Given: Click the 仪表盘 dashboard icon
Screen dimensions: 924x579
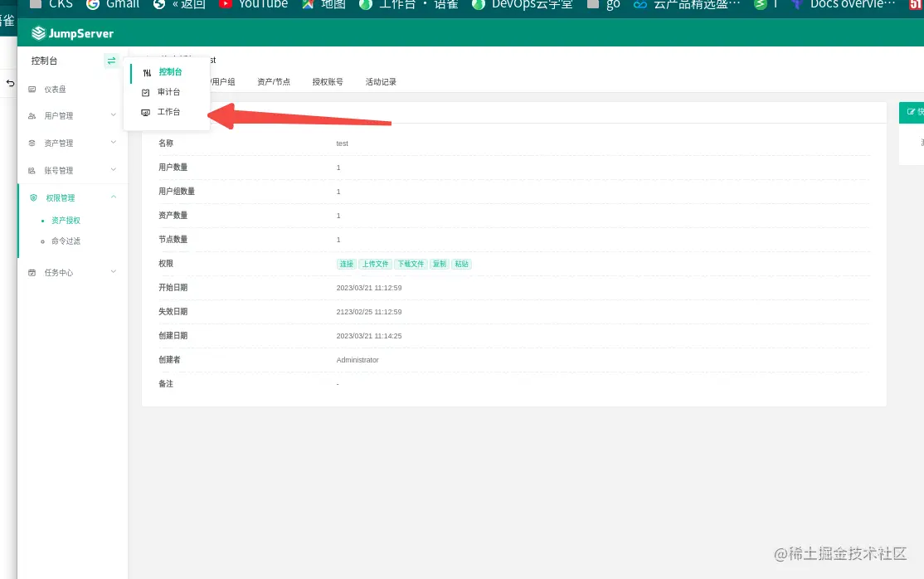Looking at the screenshot, I should [32, 90].
